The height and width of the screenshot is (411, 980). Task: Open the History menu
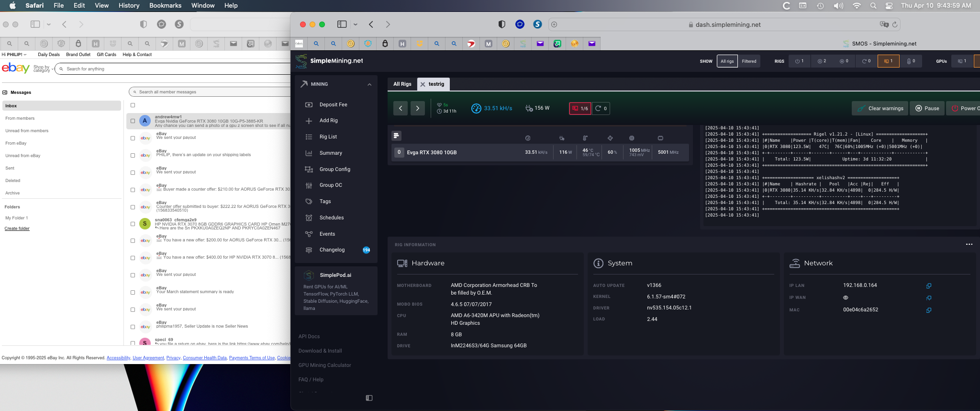click(x=129, y=6)
